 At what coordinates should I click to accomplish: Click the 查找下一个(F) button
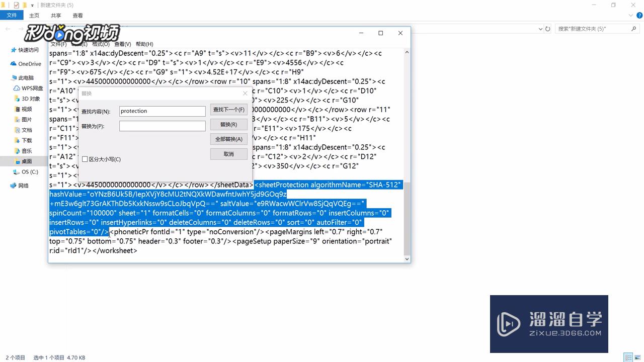click(x=229, y=110)
